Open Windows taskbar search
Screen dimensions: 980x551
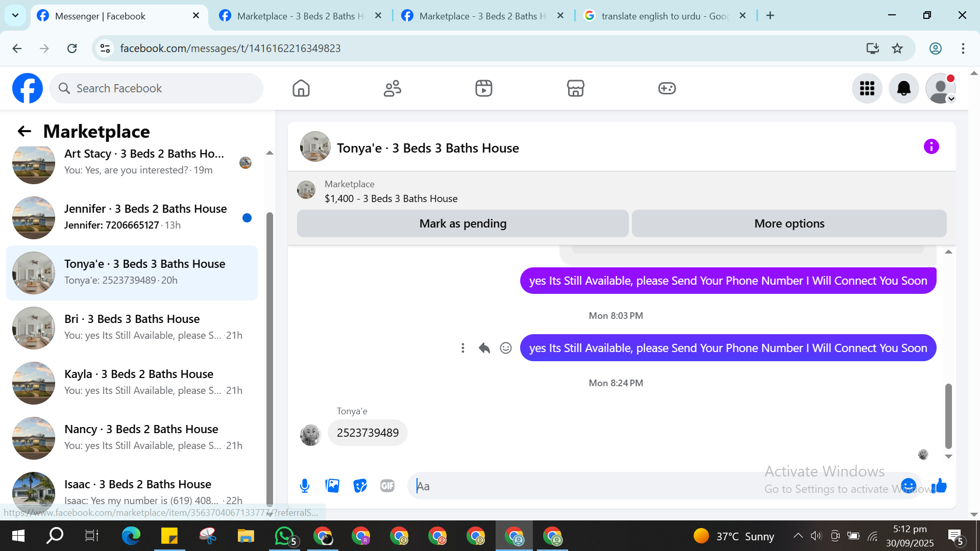click(x=55, y=536)
